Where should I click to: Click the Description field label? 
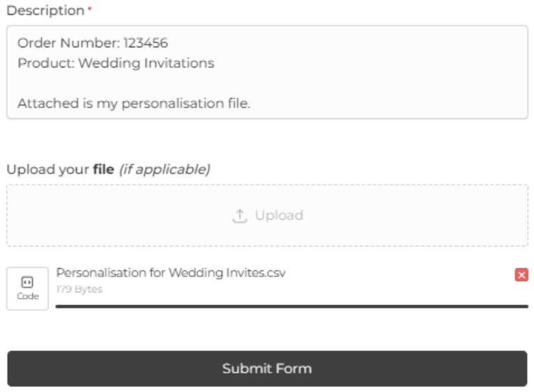coord(45,10)
